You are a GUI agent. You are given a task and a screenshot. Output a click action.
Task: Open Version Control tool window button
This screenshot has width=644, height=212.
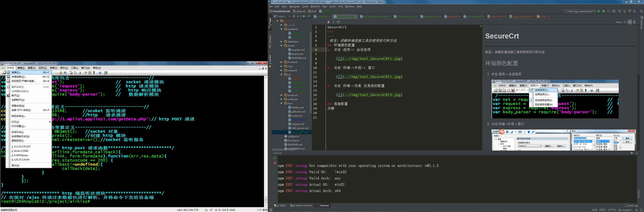[x=301, y=206]
